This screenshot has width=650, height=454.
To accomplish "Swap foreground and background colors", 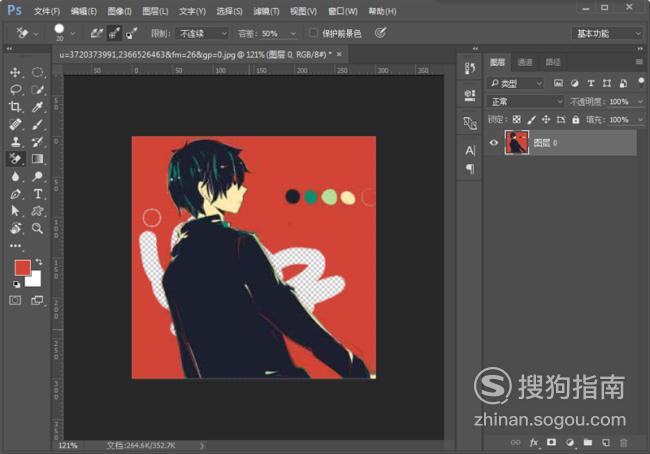I will (39, 262).
